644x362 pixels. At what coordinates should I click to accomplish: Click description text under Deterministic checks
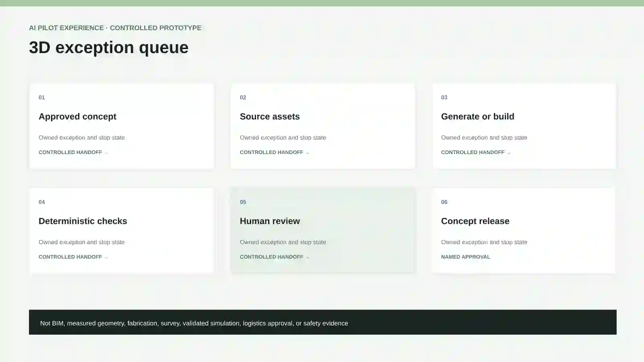click(82, 242)
